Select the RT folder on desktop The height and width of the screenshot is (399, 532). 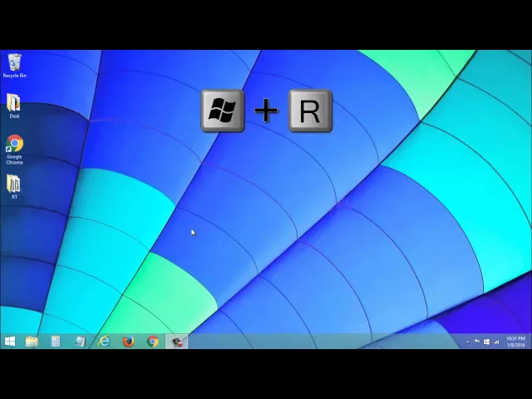[x=14, y=185]
